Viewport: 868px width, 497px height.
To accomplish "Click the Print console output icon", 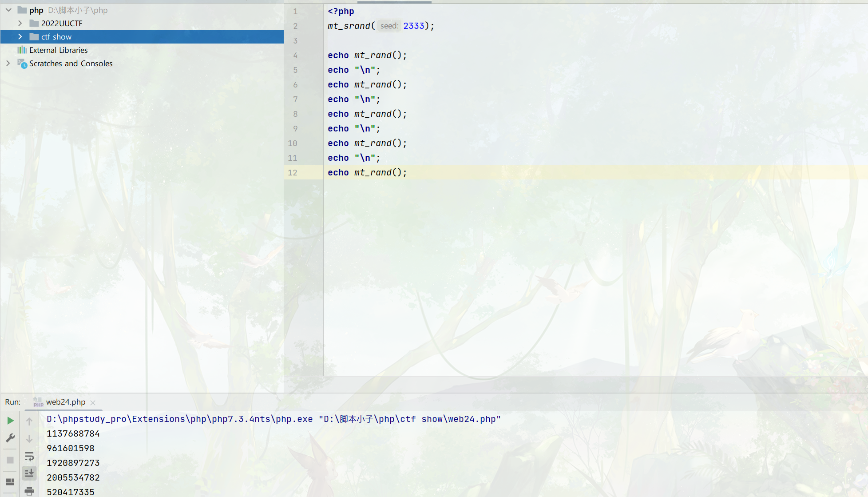I will (x=29, y=491).
